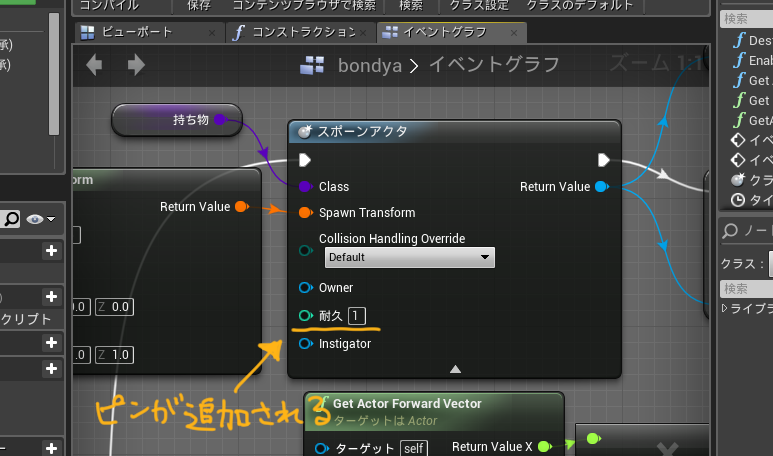
Task: Click the magnifier icon in right lower panel
Action: point(730,230)
